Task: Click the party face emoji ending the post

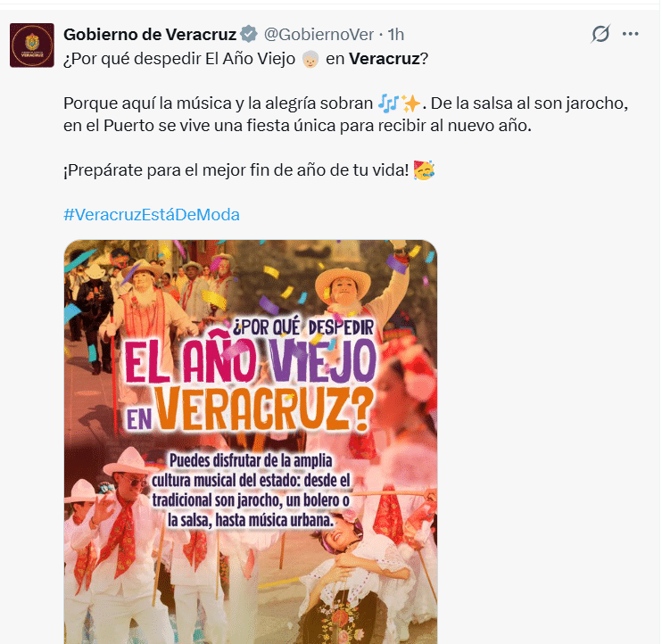Action: pos(424,170)
